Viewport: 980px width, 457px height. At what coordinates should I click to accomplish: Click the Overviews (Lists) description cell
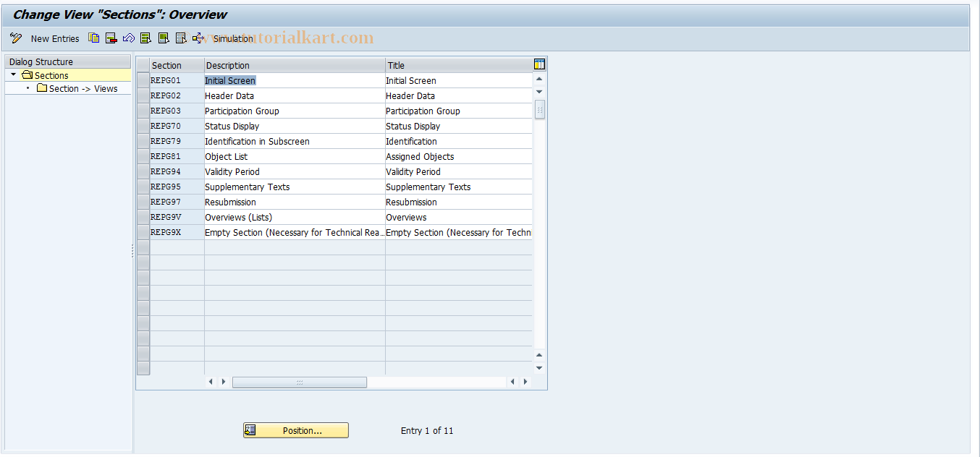point(295,217)
